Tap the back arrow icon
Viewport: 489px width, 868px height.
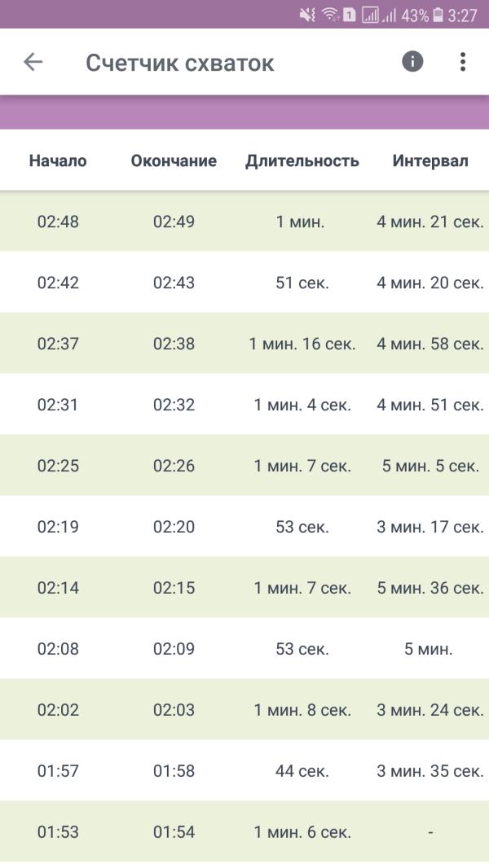(33, 62)
